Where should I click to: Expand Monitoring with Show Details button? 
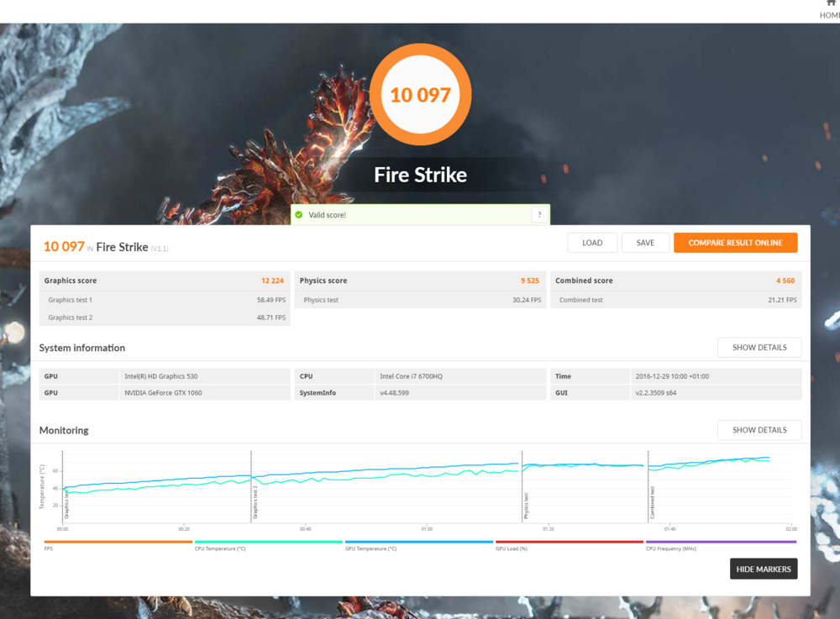point(759,430)
